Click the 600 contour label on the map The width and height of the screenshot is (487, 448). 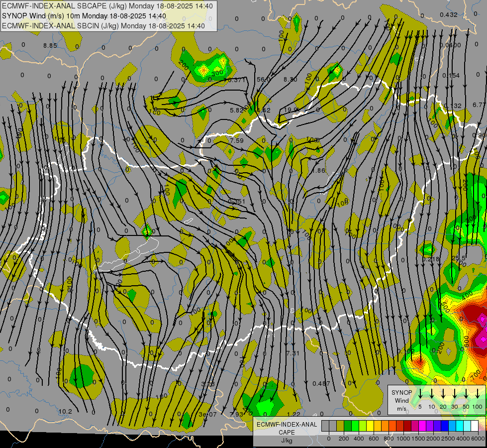(466, 341)
